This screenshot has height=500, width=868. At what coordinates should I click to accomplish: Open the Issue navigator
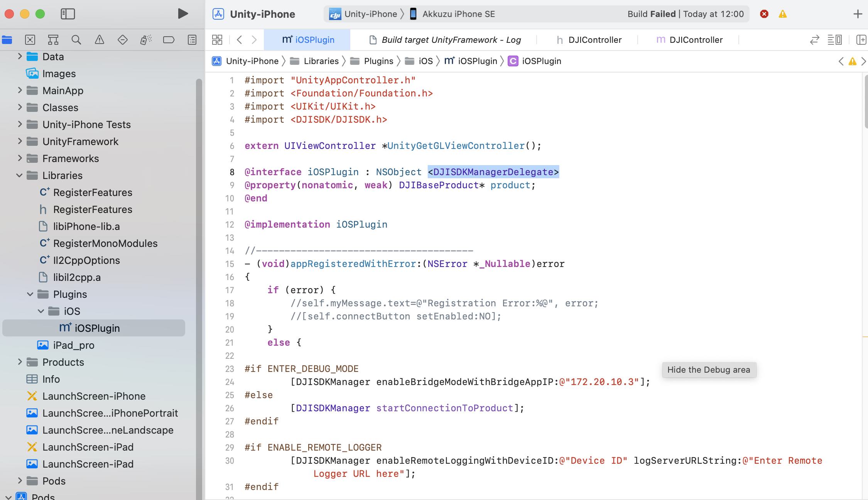point(100,40)
